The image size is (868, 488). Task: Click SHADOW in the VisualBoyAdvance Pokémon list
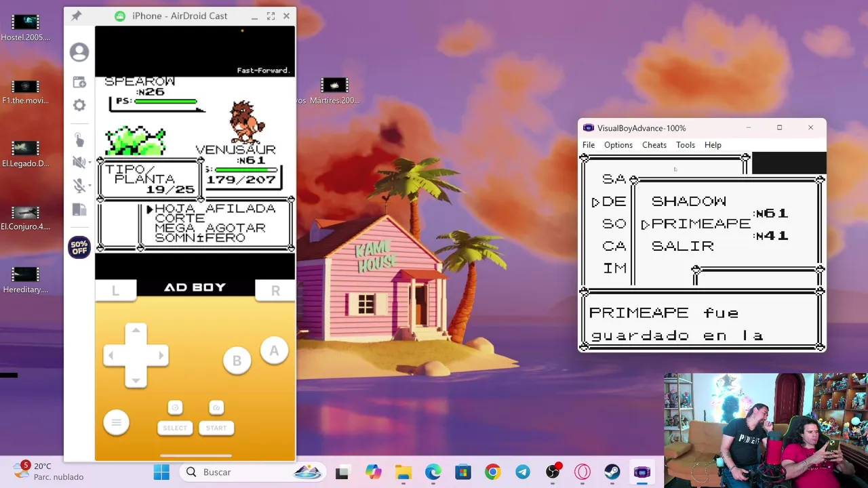click(689, 201)
